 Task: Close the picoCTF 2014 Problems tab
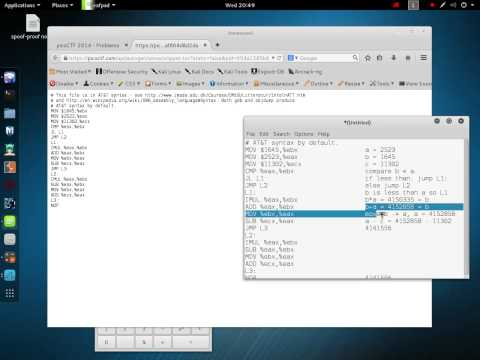coord(126,45)
